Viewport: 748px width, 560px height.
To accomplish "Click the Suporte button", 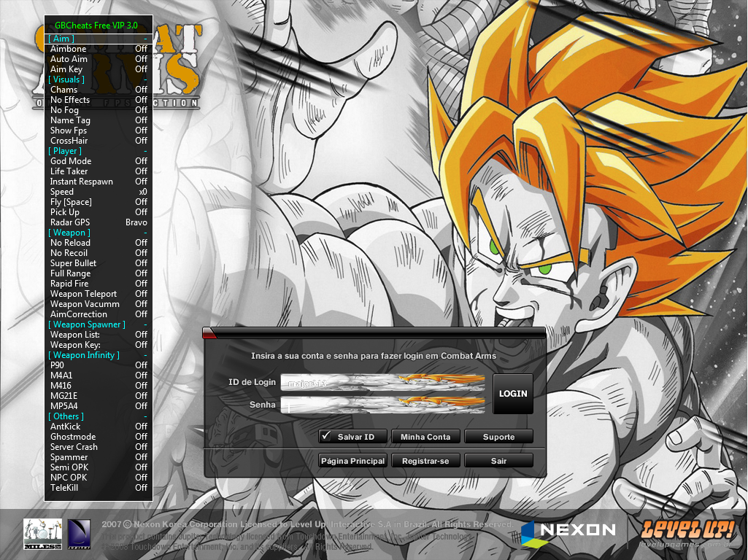I will pyautogui.click(x=498, y=437).
